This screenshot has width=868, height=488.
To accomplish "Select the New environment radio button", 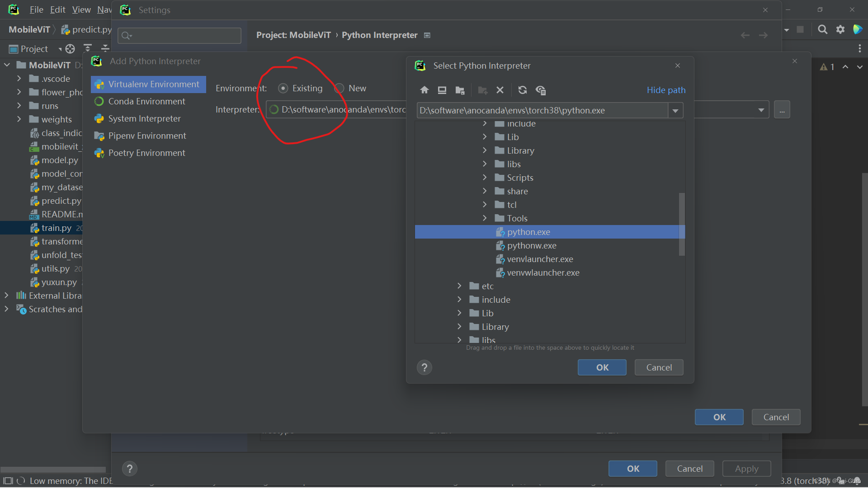I will [x=339, y=88].
